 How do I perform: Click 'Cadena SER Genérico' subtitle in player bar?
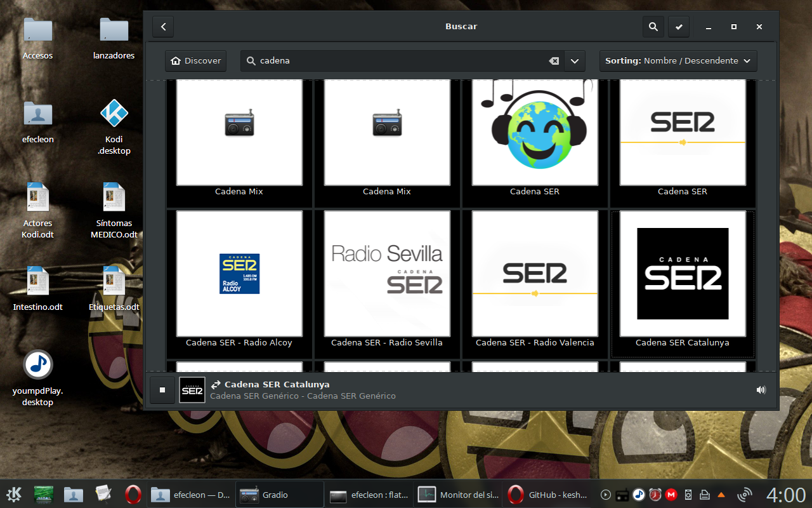pyautogui.click(x=303, y=396)
